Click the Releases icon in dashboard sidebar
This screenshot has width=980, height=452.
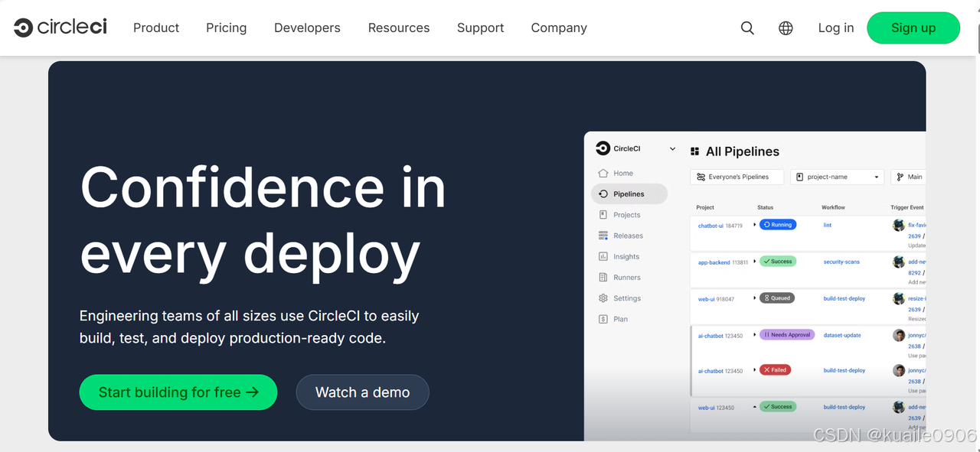pos(603,236)
